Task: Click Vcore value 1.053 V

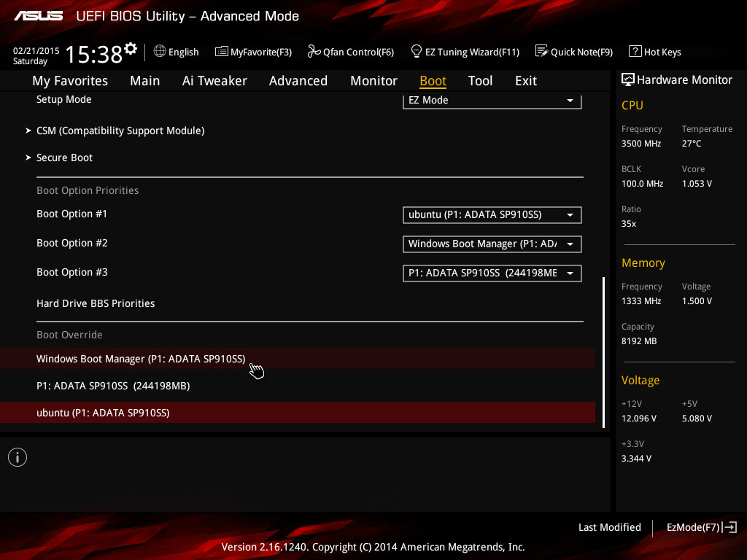Action: pyautogui.click(x=697, y=183)
